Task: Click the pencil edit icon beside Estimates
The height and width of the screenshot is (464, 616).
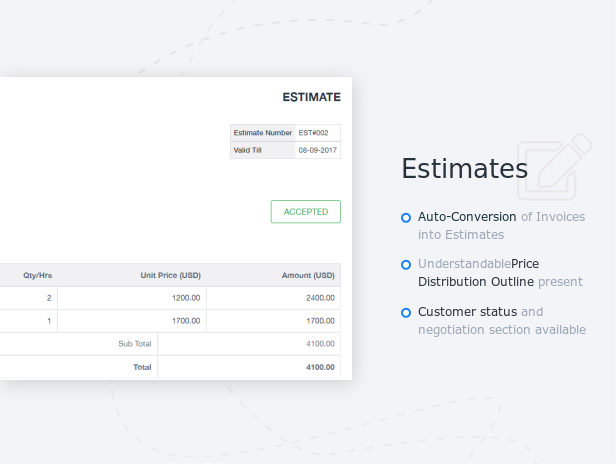Action: point(555,167)
